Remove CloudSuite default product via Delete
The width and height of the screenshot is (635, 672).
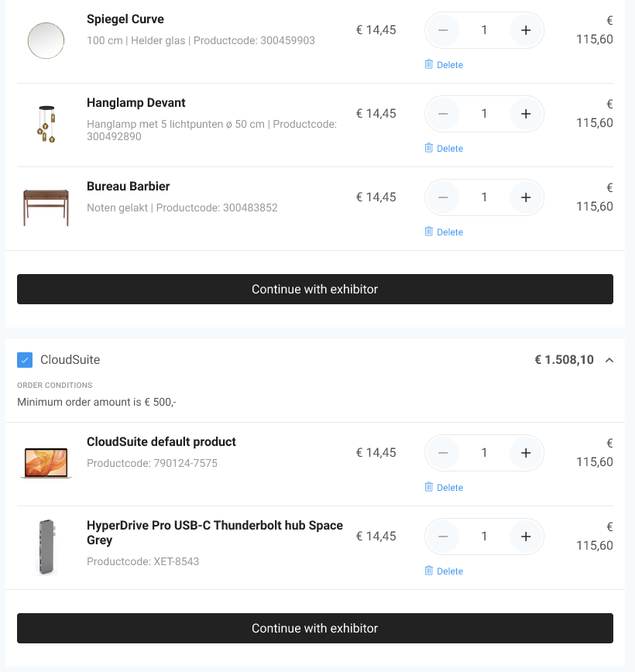click(444, 488)
